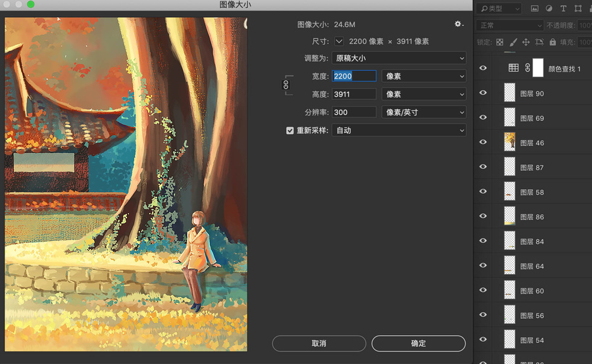Open the resolution unit 像素/英寸 dropdown
592x364 pixels.
click(x=424, y=112)
